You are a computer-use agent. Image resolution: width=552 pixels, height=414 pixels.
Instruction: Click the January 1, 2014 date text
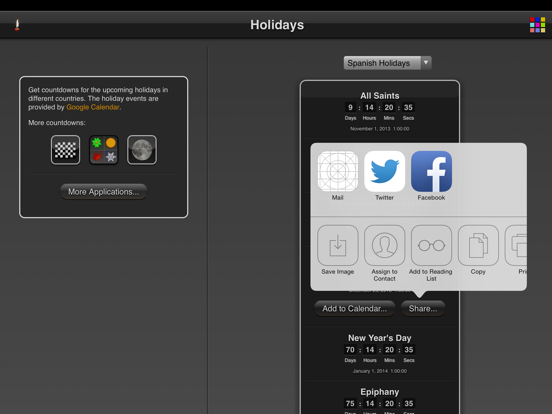pyautogui.click(x=380, y=371)
